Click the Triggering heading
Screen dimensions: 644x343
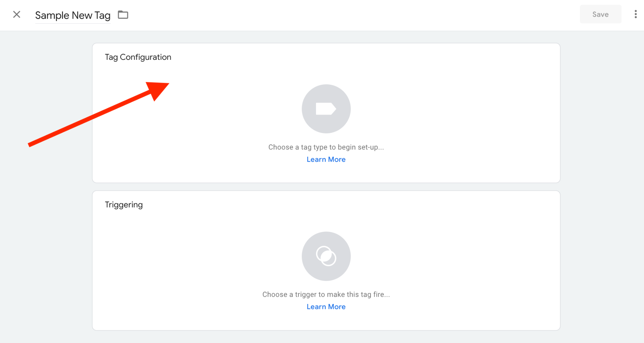coord(124,205)
